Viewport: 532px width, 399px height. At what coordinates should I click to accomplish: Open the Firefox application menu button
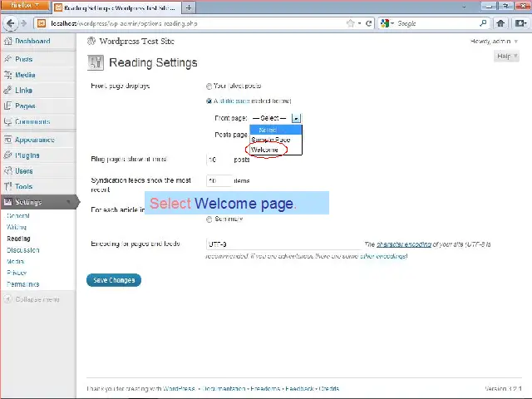pos(24,6)
